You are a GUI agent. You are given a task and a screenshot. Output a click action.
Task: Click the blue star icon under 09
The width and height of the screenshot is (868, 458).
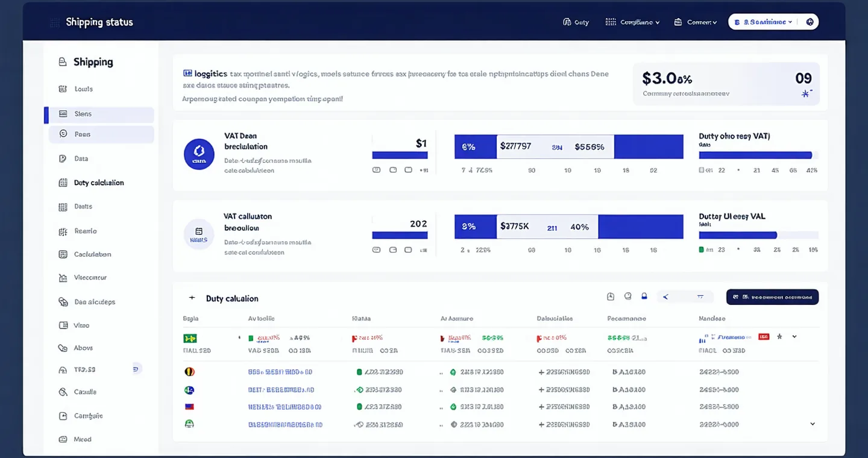point(806,93)
